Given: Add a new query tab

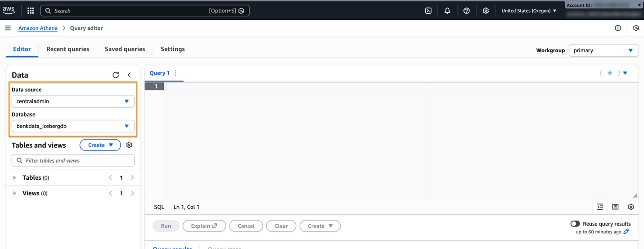Looking at the screenshot, I should pos(610,73).
